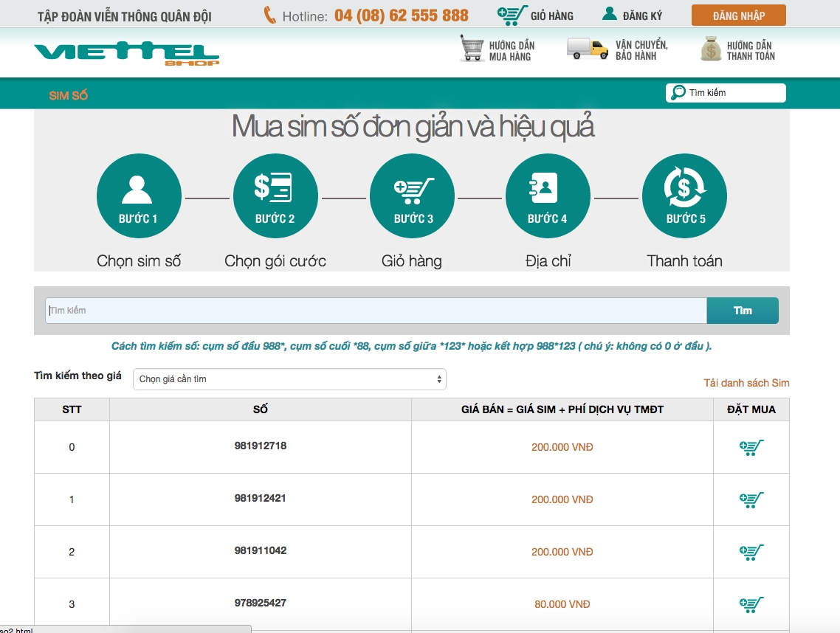This screenshot has width=840, height=633.
Task: Add sim 981912421 to cart
Action: [751, 499]
